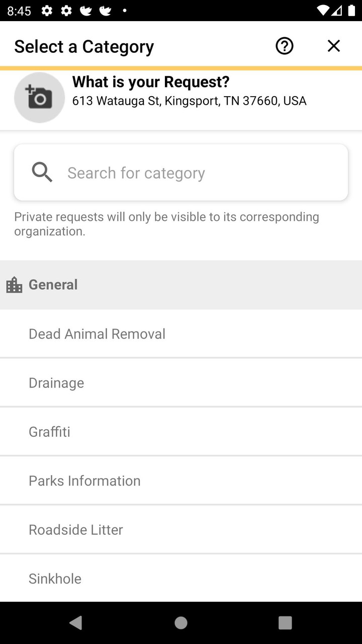Choose the Drainage category
362x644 pixels.
[x=56, y=382]
